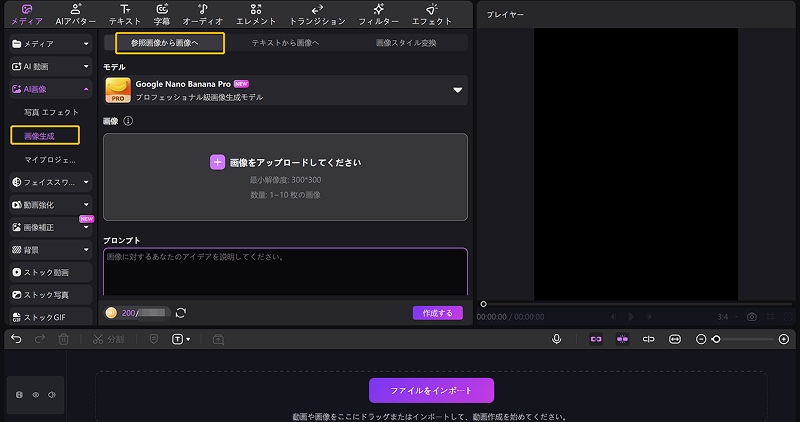The image size is (800, 422).
Task: Click the trash delete icon
Action: pos(63,339)
